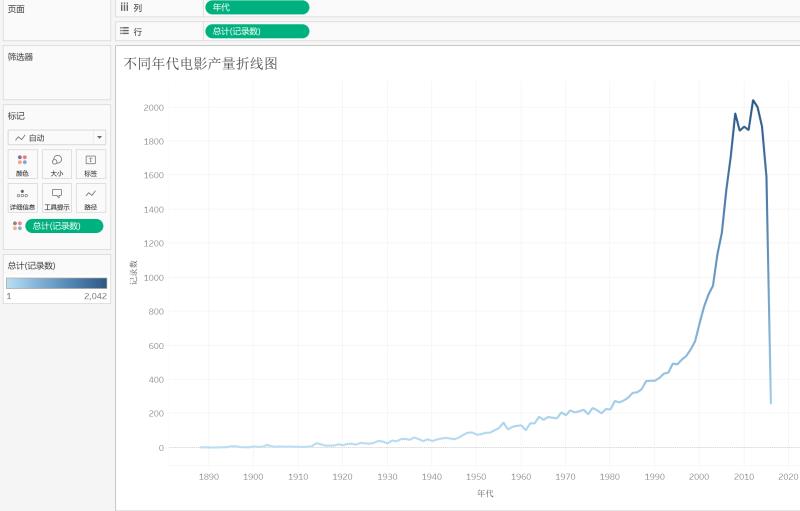This screenshot has width=800, height=511.
Task: Expand the 自动 mark type dropdown
Action: [x=99, y=137]
